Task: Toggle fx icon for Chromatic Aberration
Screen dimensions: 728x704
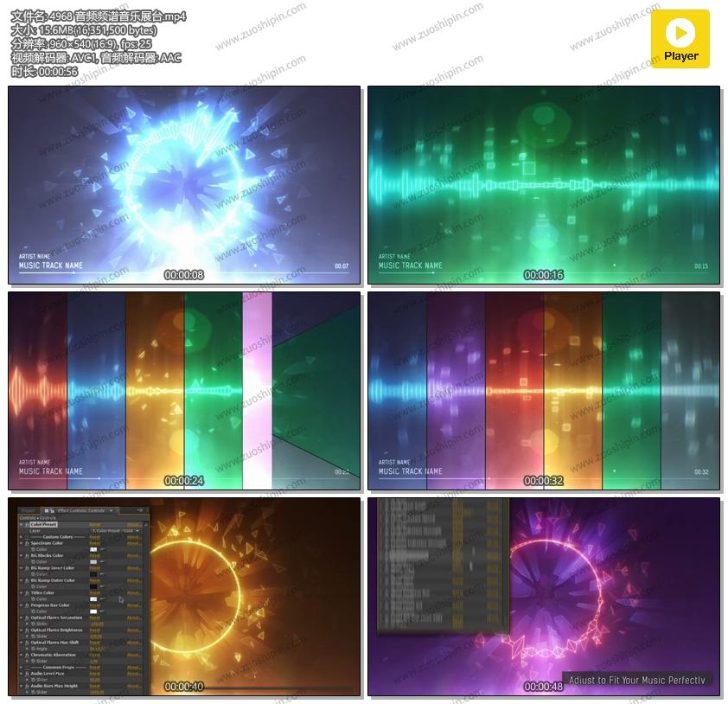Action: click(x=27, y=655)
